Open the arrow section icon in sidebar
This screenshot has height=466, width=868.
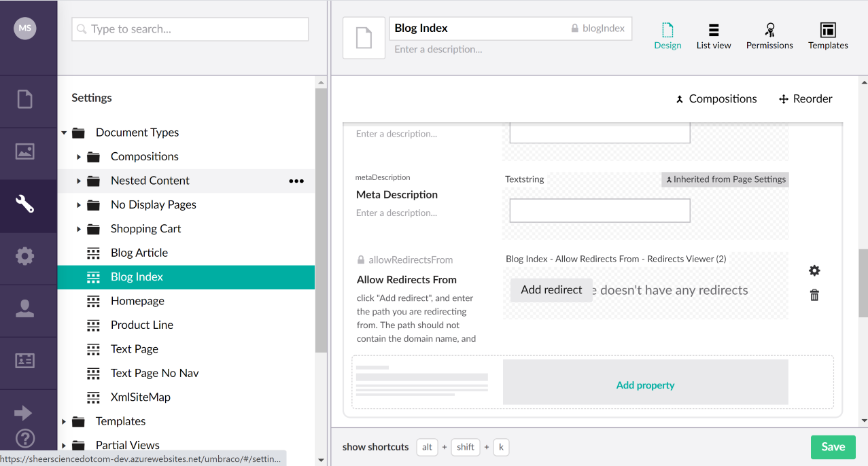click(23, 413)
